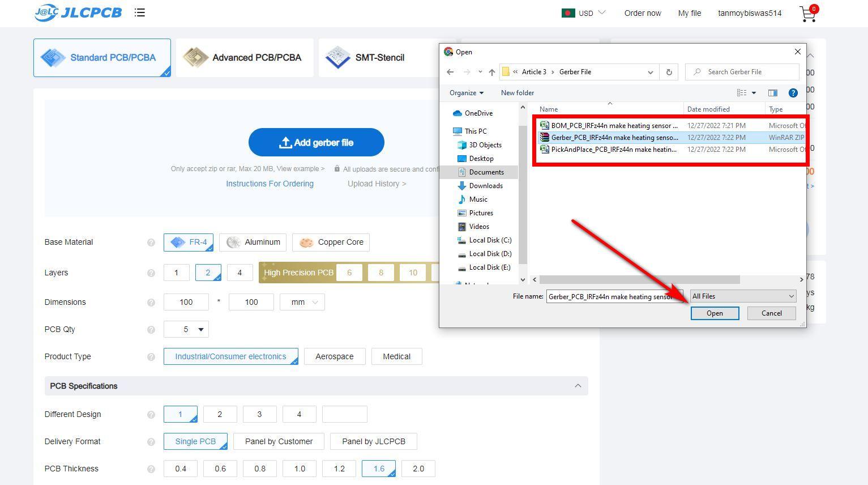Image resolution: width=868 pixels, height=485 pixels.
Task: Click the help icon next to Layers
Action: 151,273
